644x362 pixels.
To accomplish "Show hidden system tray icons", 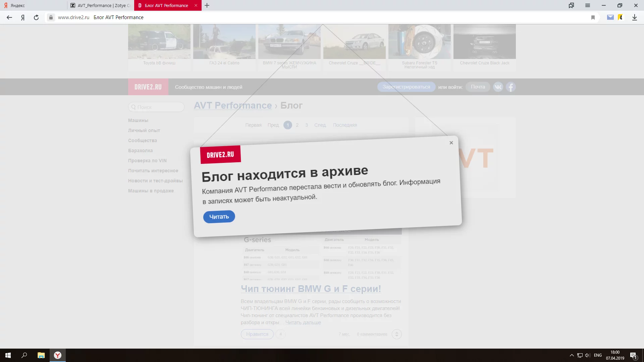I will 572,355.
